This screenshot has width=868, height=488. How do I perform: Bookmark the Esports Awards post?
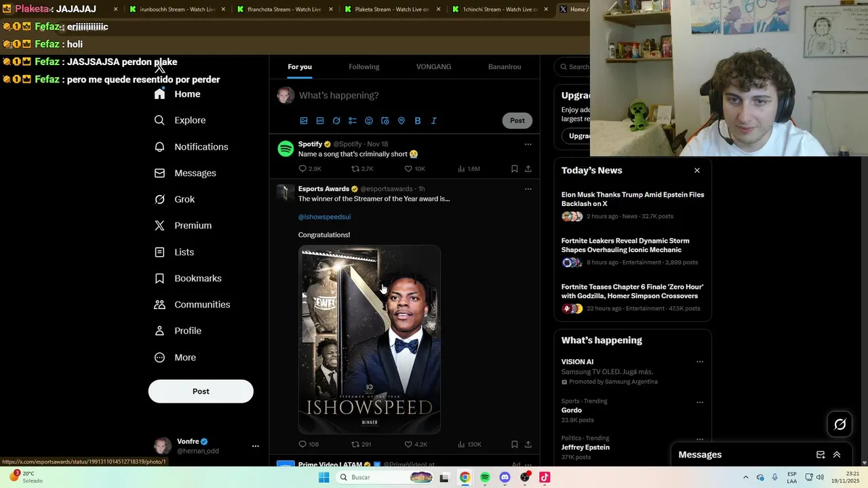click(x=514, y=445)
